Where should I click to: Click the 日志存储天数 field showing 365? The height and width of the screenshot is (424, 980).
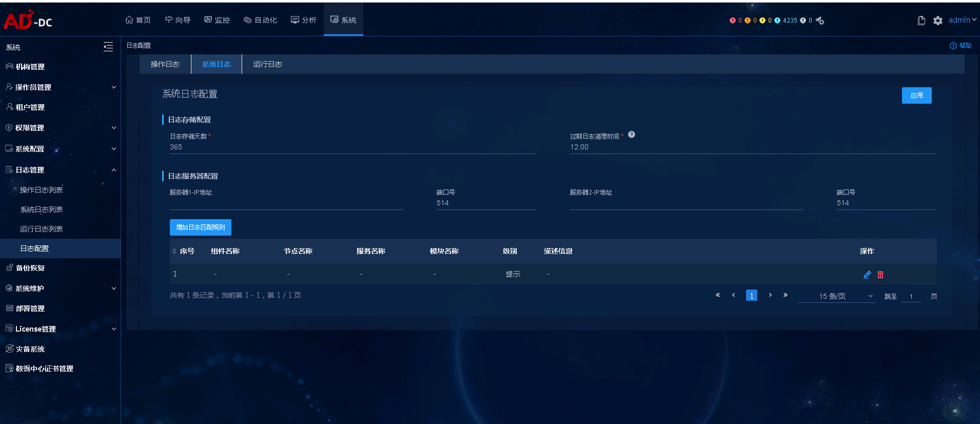point(353,147)
